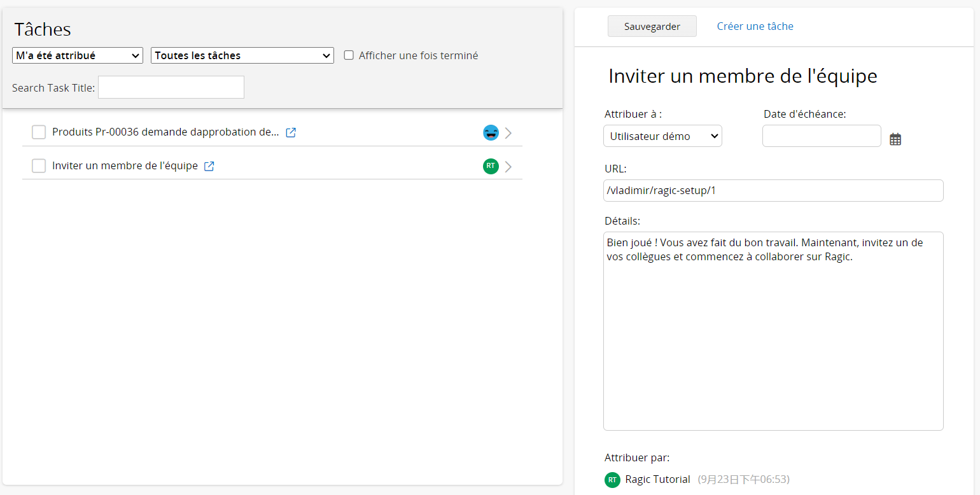
Task: Open the Toutes les tâches filter dropdown
Action: tap(242, 56)
